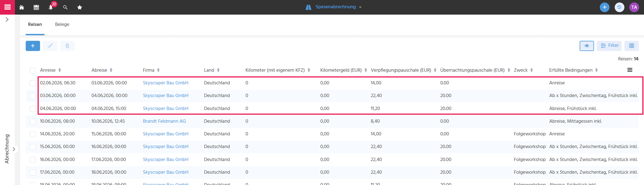Select the row checkbox for 02.06.2026, 06:30
This screenshot has width=644, height=185.
[33, 83]
